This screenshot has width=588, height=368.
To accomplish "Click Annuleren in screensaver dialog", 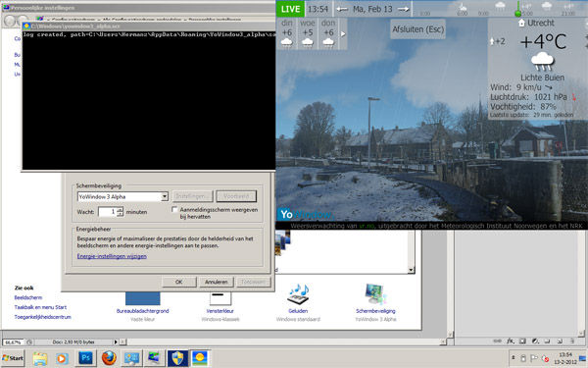I will (216, 282).
